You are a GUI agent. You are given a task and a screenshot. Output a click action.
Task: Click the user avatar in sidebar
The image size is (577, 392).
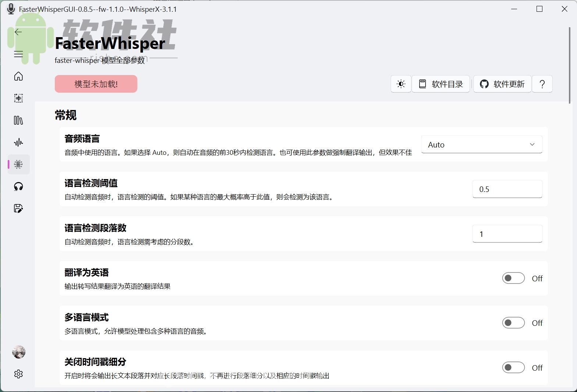tap(18, 352)
